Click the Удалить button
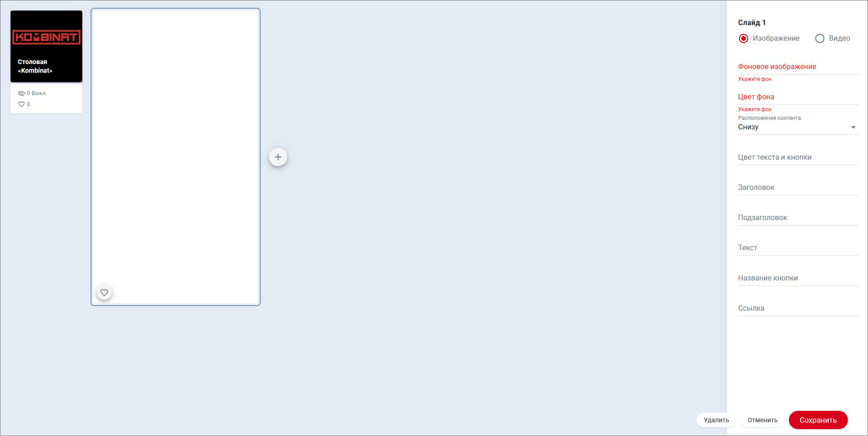 click(x=716, y=420)
